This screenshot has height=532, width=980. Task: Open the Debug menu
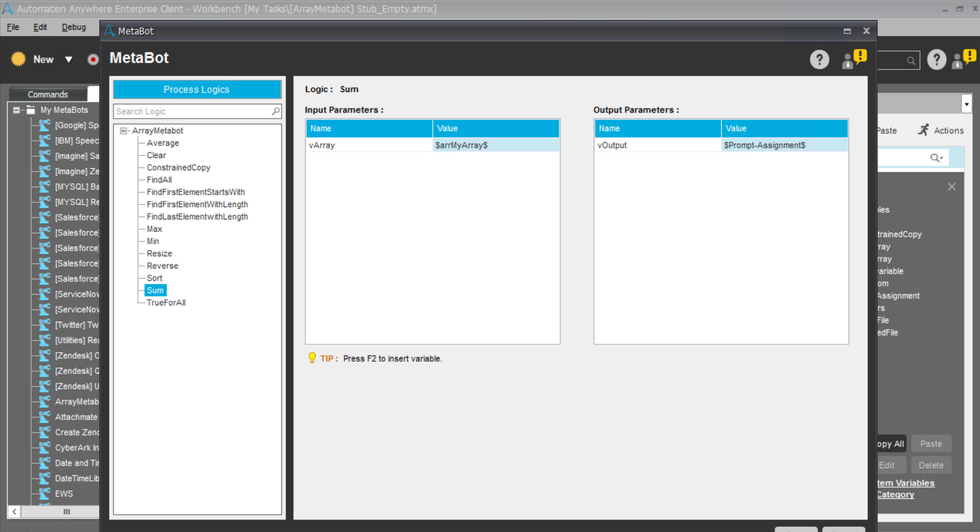74,27
